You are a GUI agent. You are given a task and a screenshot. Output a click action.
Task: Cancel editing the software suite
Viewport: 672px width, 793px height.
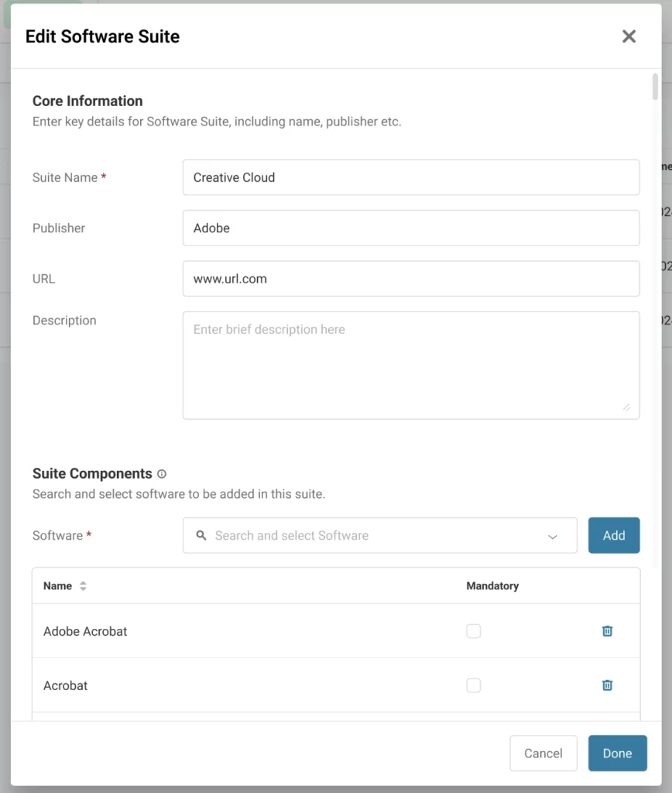[543, 753]
